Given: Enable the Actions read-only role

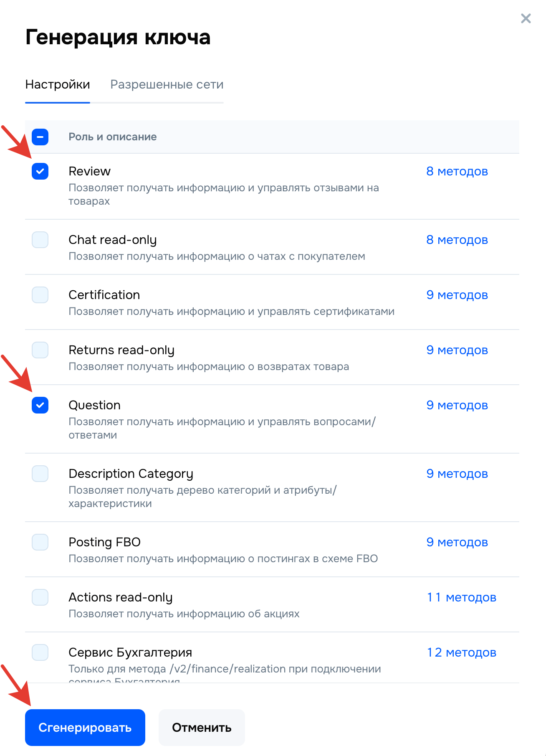Looking at the screenshot, I should (x=40, y=597).
